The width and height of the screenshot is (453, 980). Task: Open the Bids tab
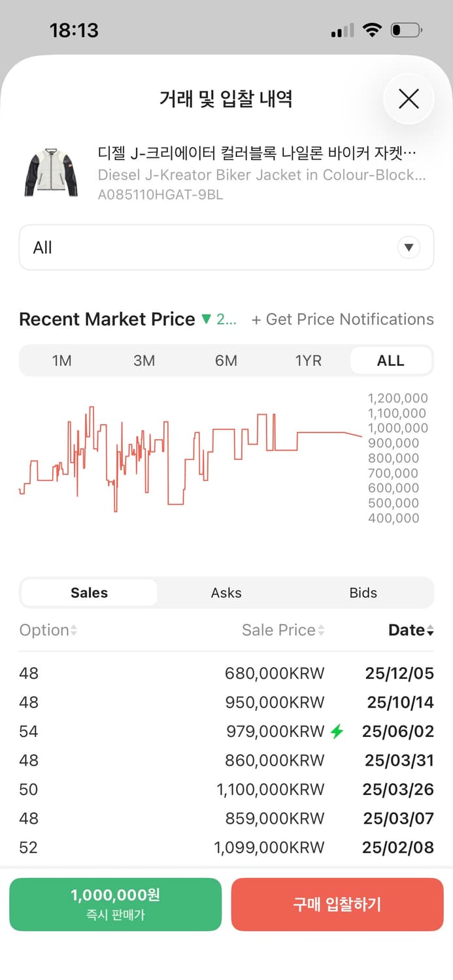(363, 593)
